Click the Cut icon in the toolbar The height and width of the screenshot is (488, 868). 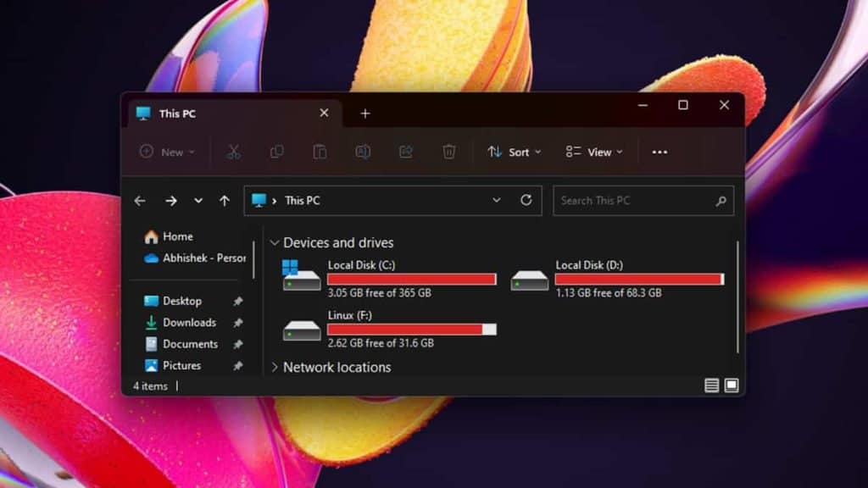[234, 152]
